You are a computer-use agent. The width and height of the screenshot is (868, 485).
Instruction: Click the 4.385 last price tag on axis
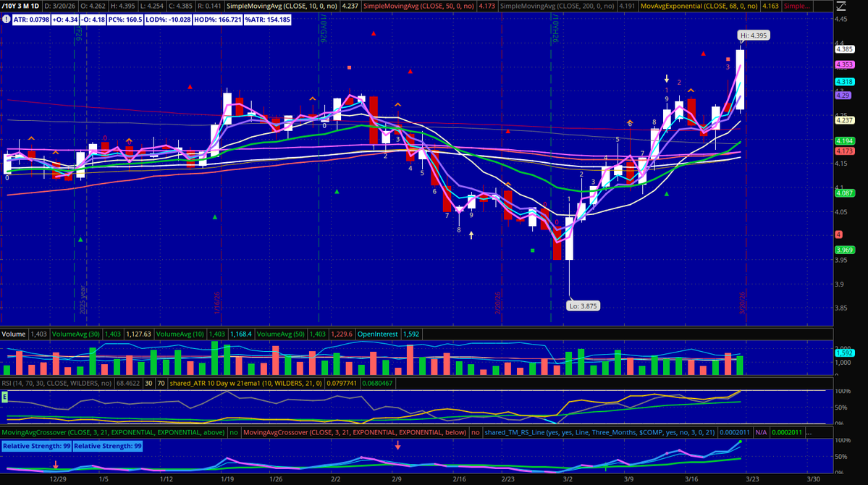[x=845, y=49]
